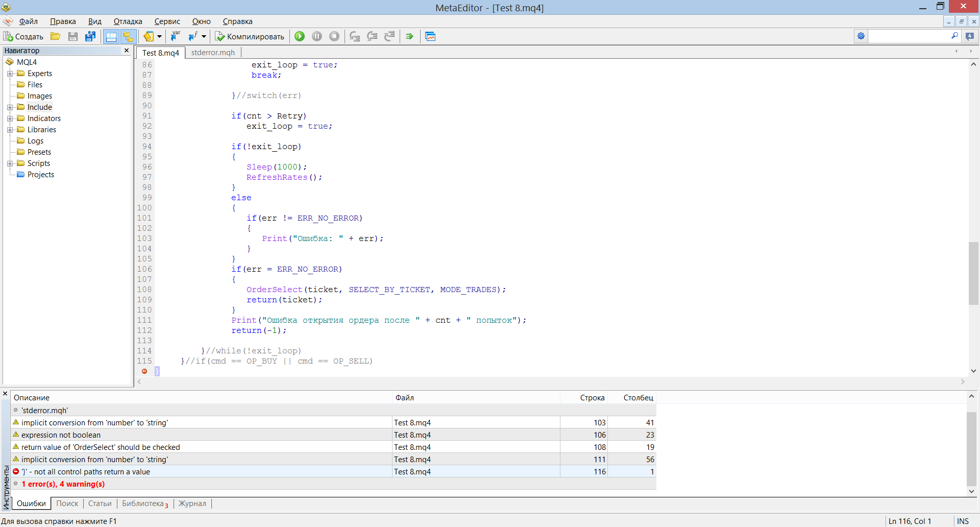980x527 pixels.
Task: Click the Компилировать button
Action: click(x=250, y=36)
